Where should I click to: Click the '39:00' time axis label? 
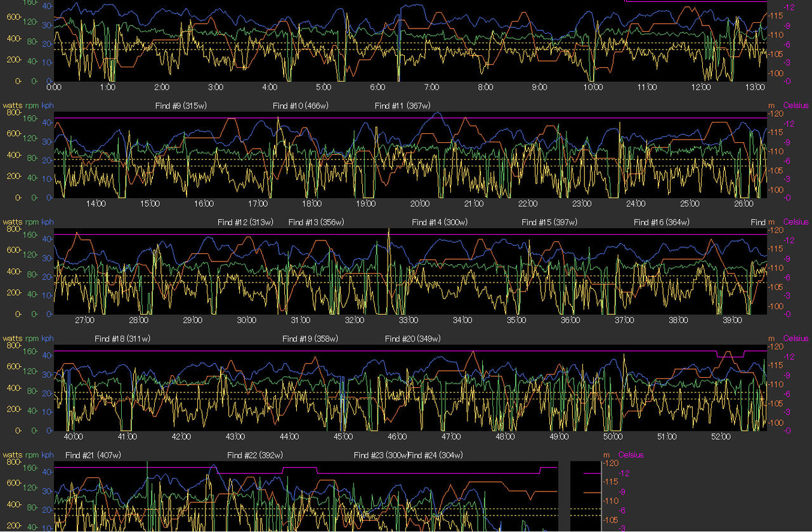point(733,321)
